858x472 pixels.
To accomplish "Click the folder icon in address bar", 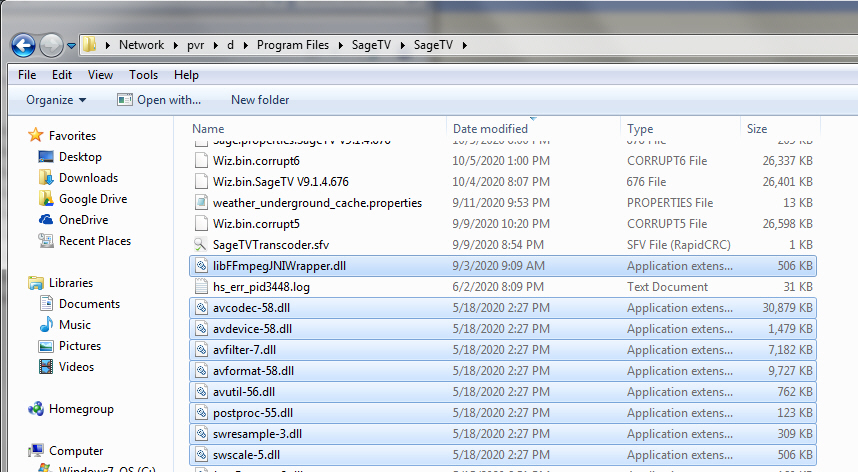I will click(90, 45).
